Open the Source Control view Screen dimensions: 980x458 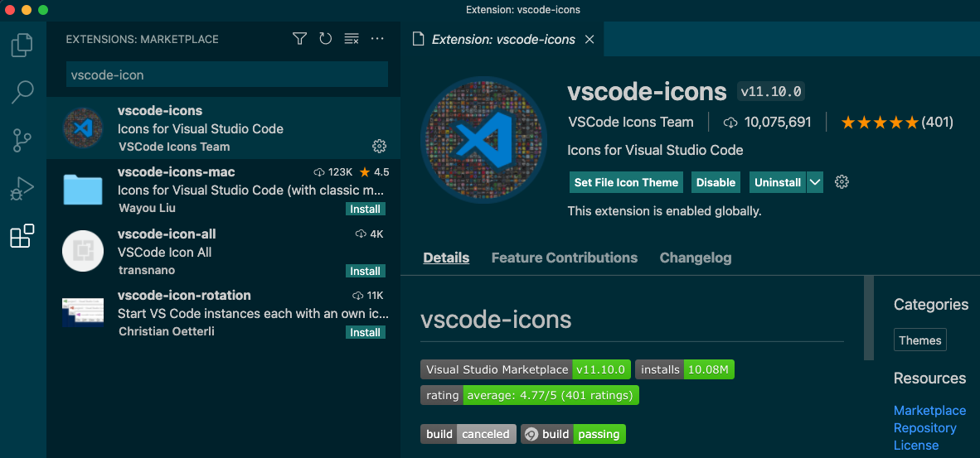coord(22,141)
